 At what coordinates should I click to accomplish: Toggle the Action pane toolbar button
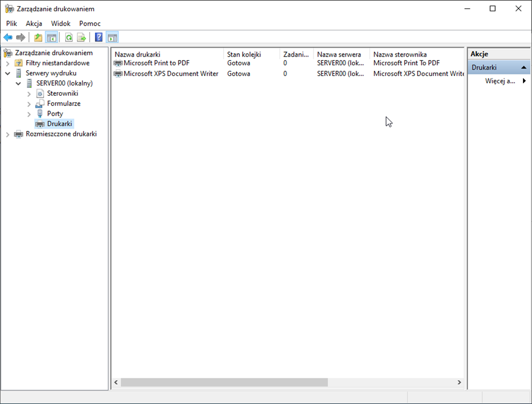pyautogui.click(x=112, y=37)
